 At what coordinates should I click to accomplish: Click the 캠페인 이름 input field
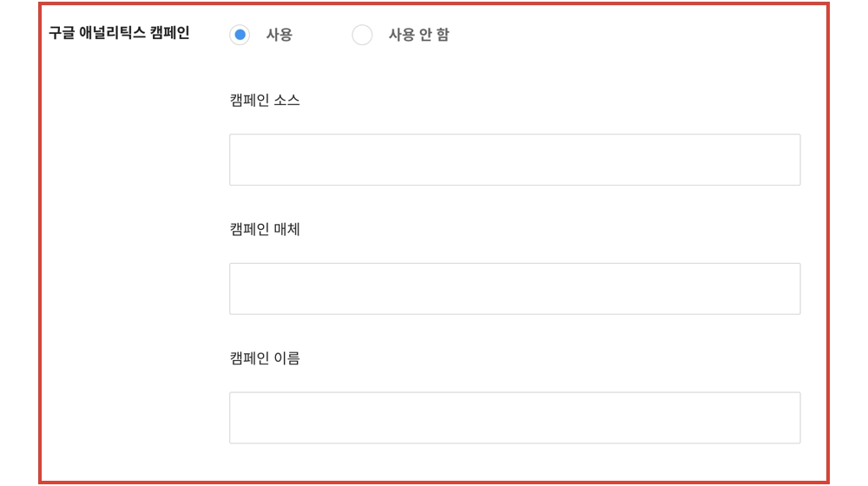pyautogui.click(x=514, y=417)
